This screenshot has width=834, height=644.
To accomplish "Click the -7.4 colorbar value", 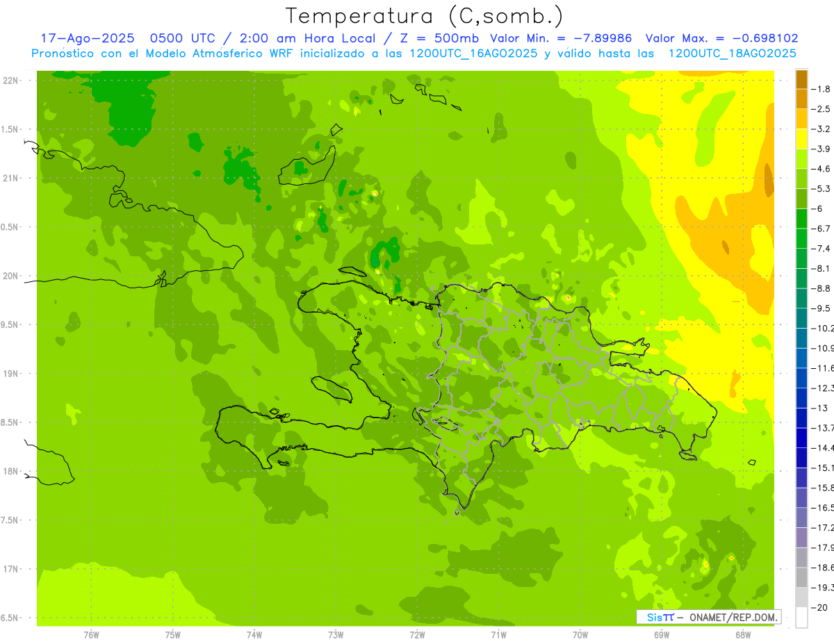I will coord(822,248).
